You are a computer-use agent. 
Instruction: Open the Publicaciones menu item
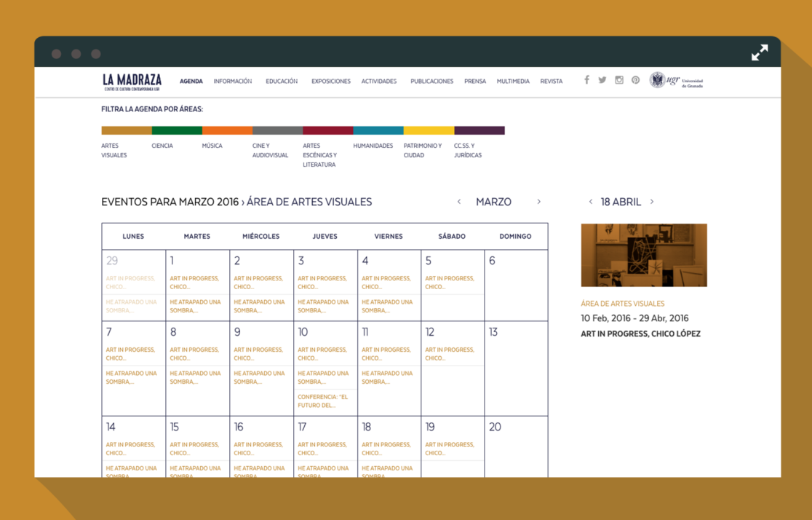(431, 82)
